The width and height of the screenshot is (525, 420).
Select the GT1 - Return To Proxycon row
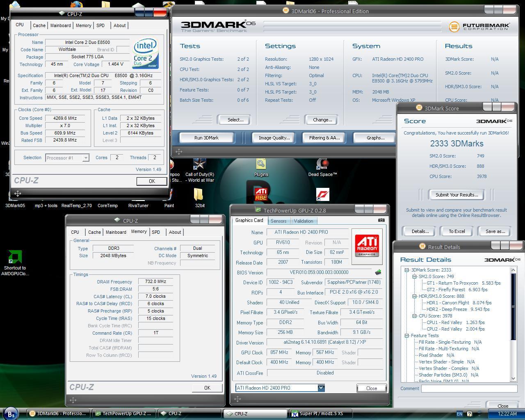point(463,283)
